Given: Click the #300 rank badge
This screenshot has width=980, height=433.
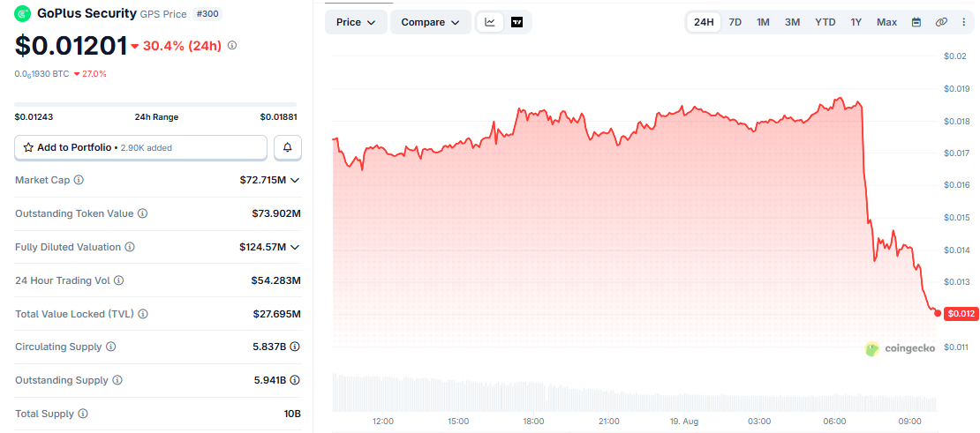Looking at the screenshot, I should pyautogui.click(x=207, y=14).
